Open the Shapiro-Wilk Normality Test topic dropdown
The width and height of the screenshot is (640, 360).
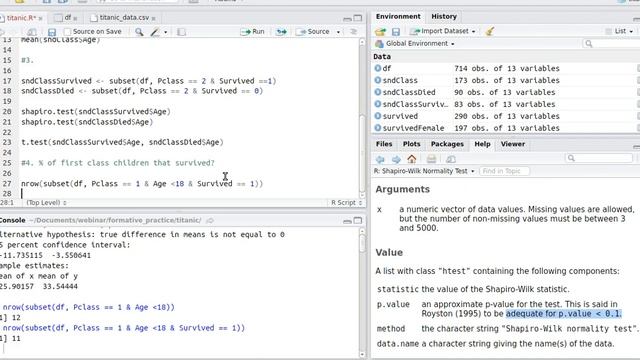424,171
